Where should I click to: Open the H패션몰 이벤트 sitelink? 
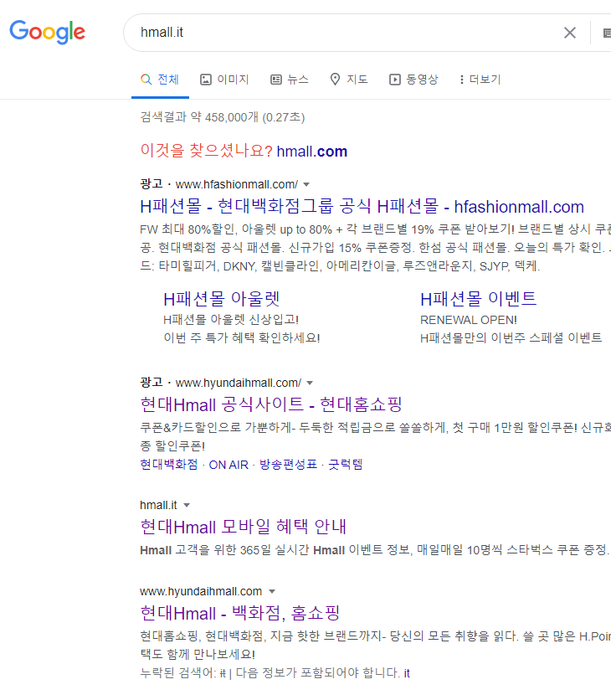coord(479,299)
